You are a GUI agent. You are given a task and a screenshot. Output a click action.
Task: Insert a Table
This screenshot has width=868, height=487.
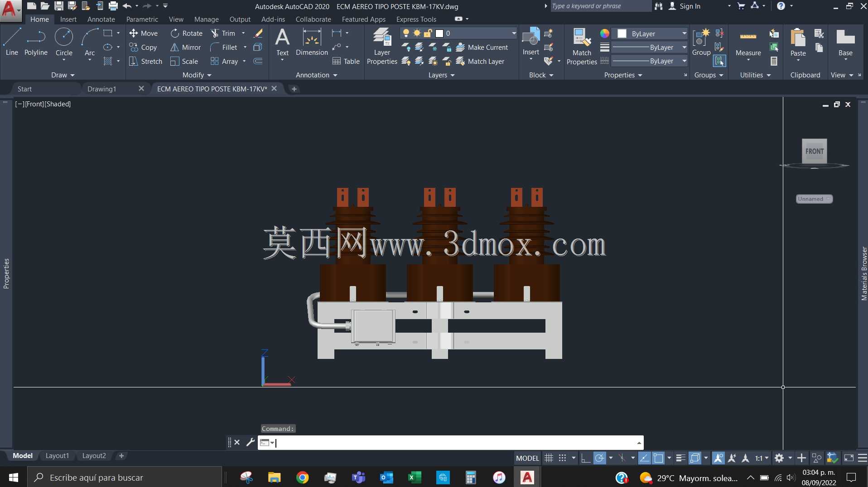(x=346, y=61)
